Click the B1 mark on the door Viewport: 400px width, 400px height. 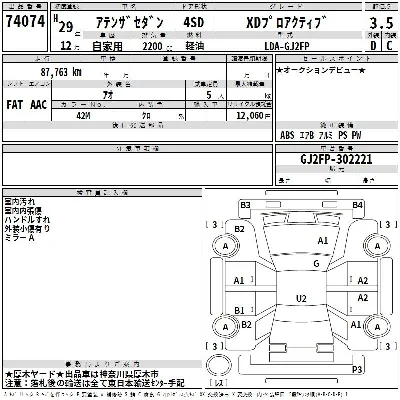(x=239, y=311)
